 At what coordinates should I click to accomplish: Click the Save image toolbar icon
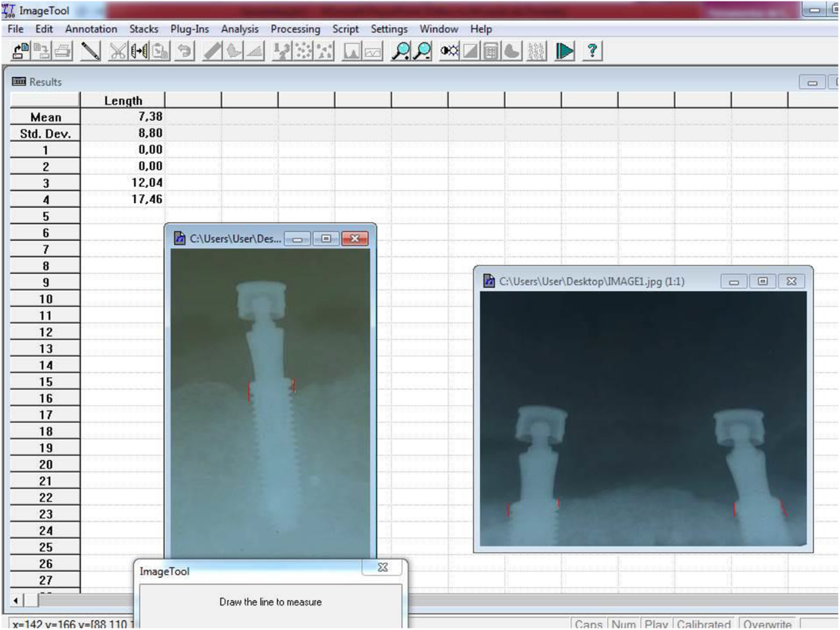41,52
